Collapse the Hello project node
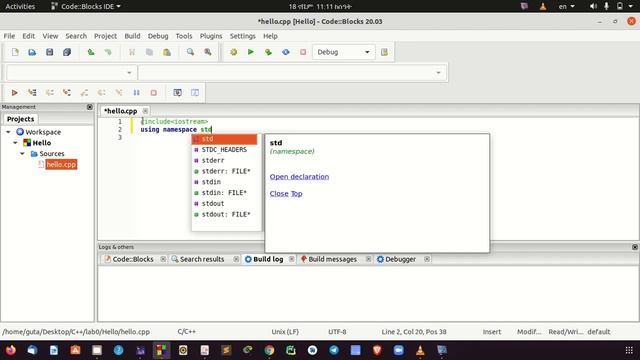Viewport: 640px width, 360px height. [x=15, y=143]
